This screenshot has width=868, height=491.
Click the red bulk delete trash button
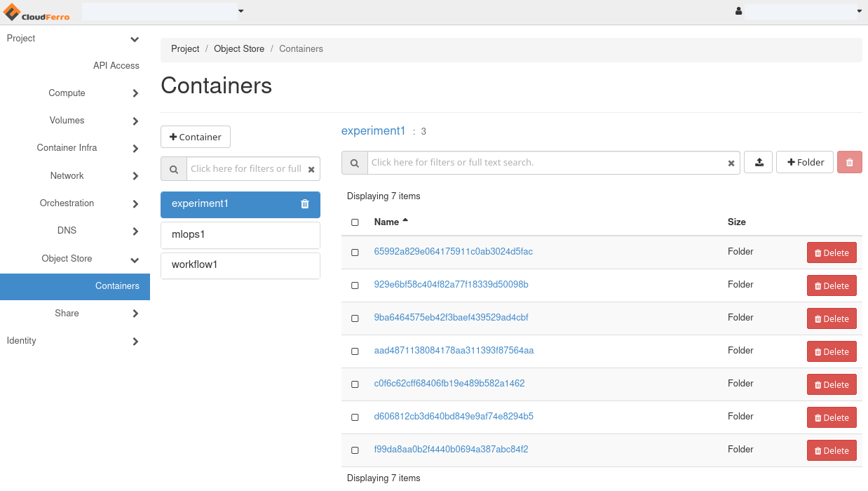tap(850, 162)
